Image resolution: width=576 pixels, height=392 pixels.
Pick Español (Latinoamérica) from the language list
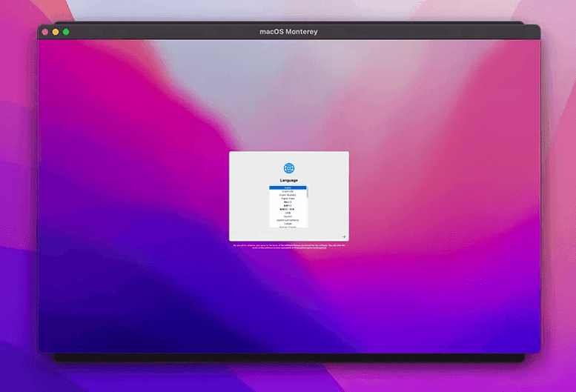pos(288,220)
